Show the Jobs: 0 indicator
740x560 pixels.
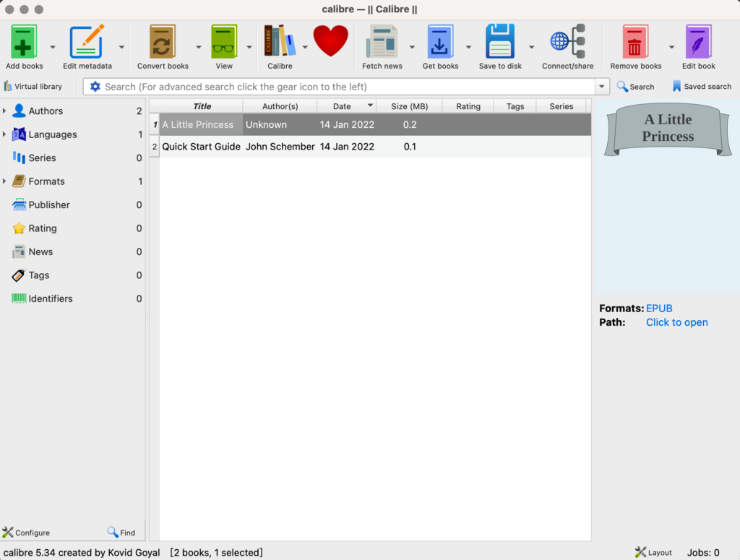[x=703, y=553]
